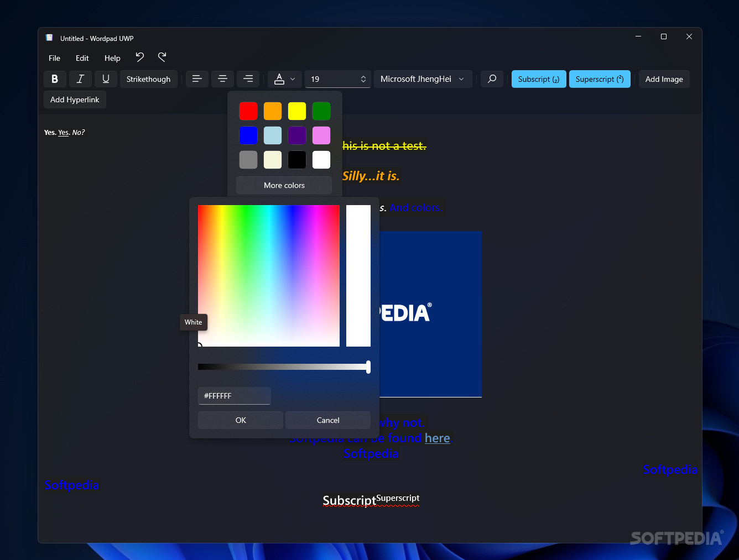
Task: Click the Add Image button
Action: 664,79
